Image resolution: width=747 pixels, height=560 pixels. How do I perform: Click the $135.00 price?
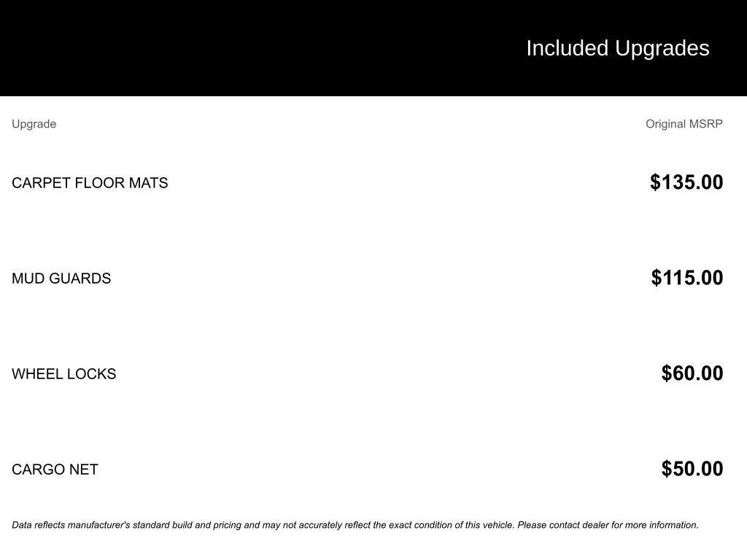point(686,182)
